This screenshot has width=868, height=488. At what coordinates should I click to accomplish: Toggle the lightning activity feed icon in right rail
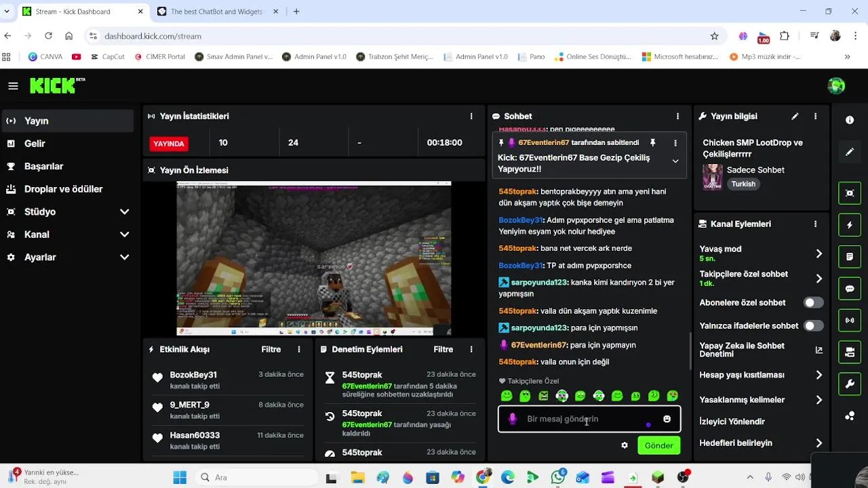click(x=850, y=225)
